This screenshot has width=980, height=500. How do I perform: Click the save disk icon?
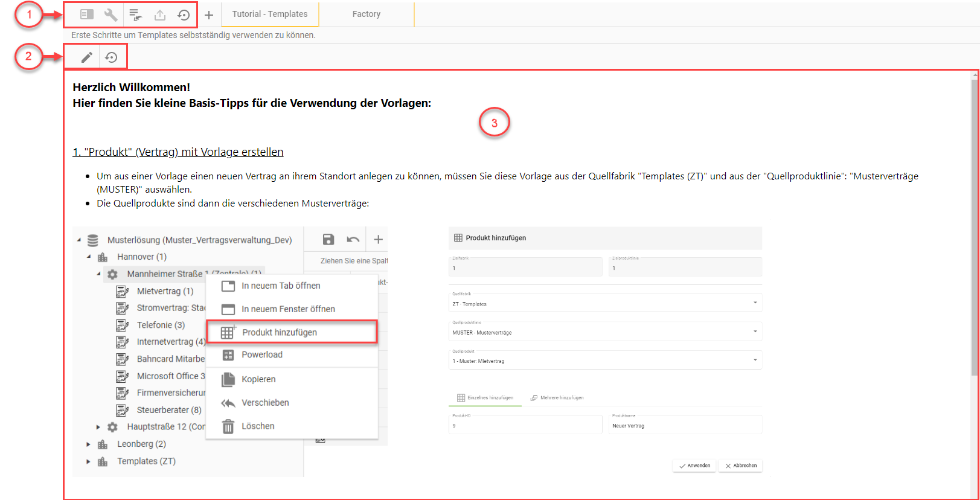(328, 240)
